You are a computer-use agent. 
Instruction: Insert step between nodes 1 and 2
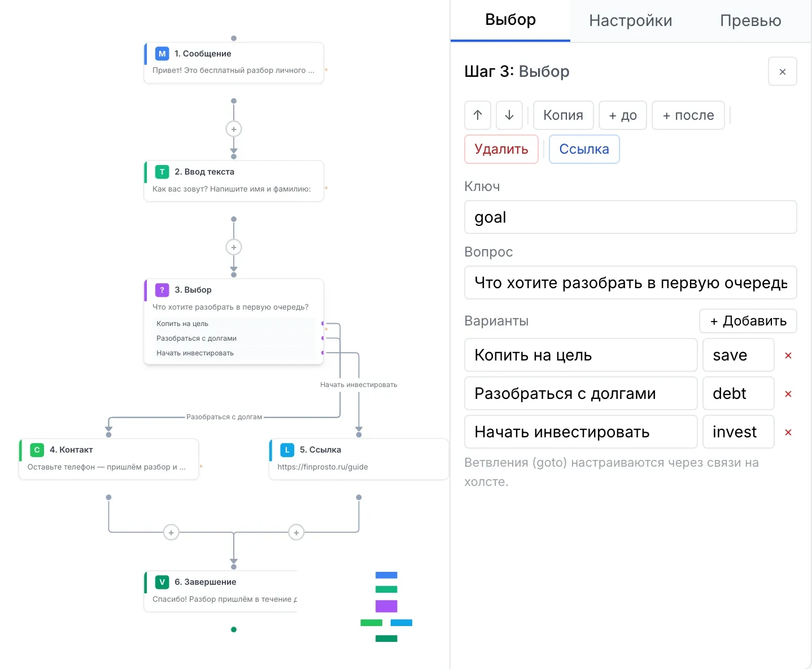point(234,129)
